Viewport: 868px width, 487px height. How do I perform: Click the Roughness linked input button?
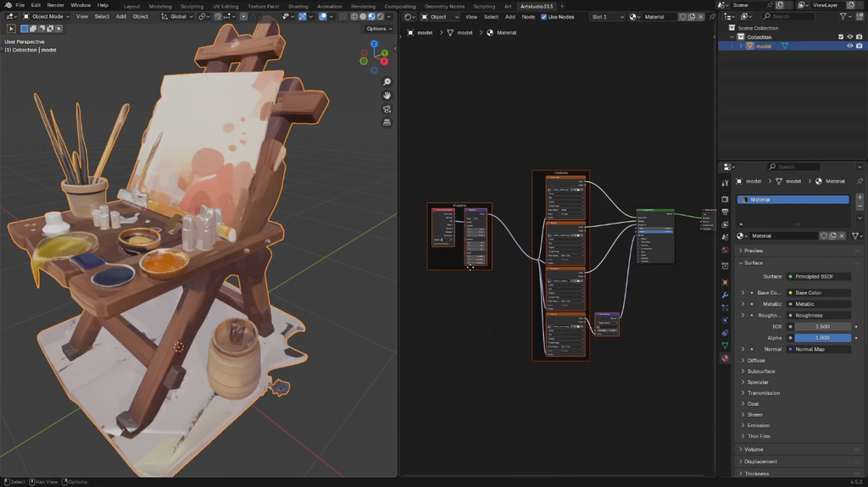(819, 315)
